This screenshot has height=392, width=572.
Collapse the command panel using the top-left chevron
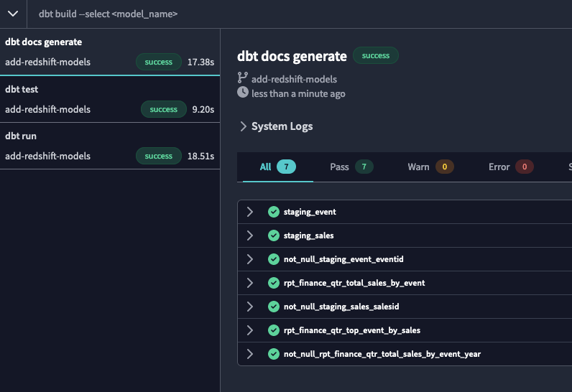13,14
